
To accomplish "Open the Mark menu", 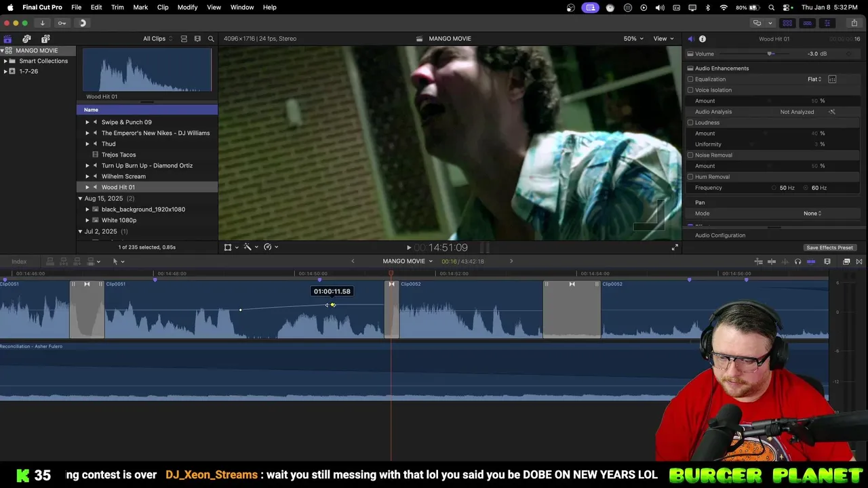I will click(x=140, y=7).
